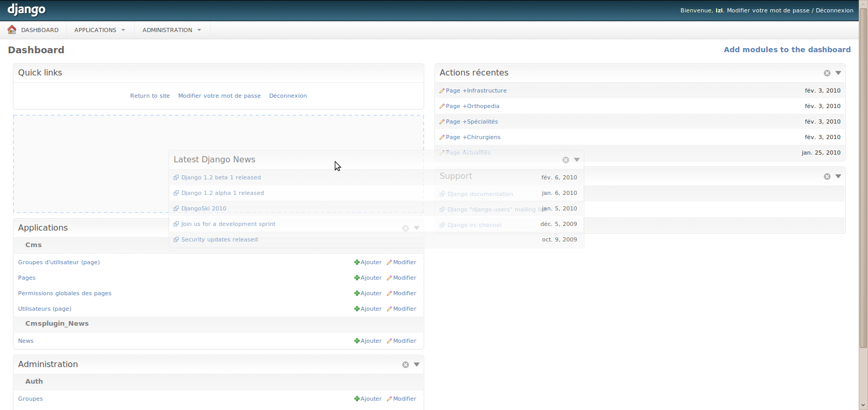Close the Actions récentes module
The width and height of the screenshot is (868, 410).
click(827, 73)
